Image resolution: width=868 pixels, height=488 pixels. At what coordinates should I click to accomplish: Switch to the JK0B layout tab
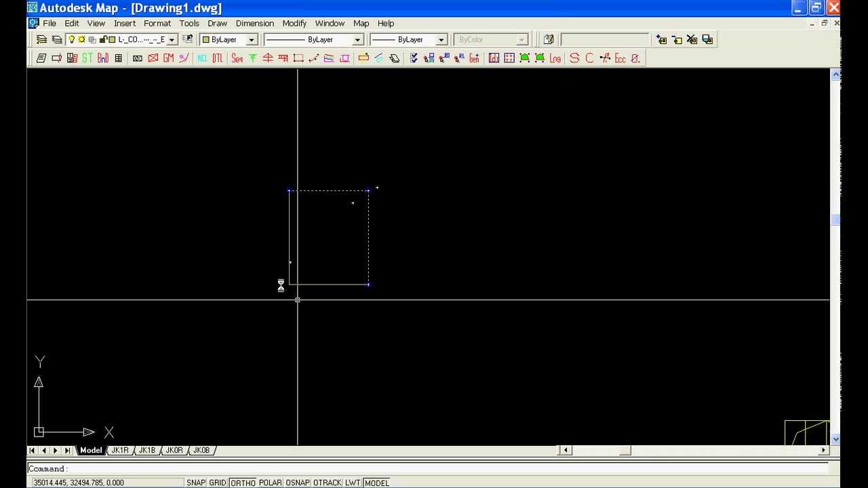(x=201, y=450)
